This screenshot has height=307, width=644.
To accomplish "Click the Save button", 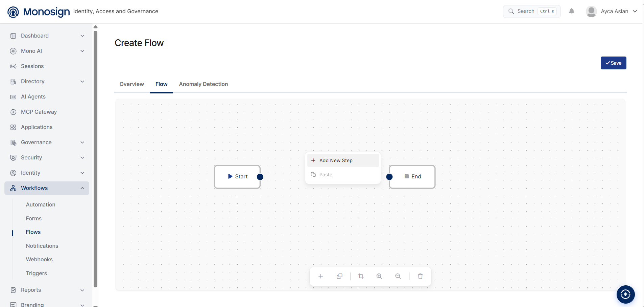I will click(x=613, y=63).
